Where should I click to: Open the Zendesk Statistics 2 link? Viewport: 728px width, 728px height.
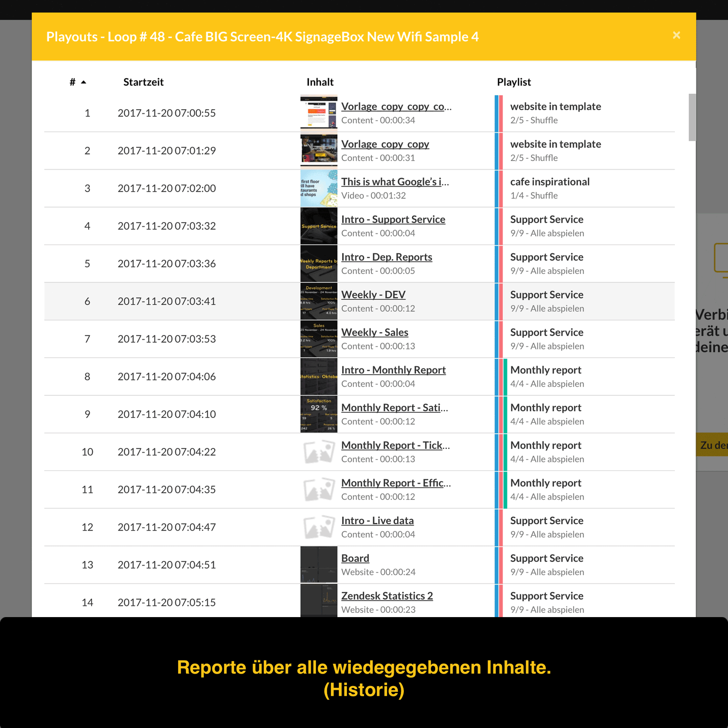(x=387, y=596)
